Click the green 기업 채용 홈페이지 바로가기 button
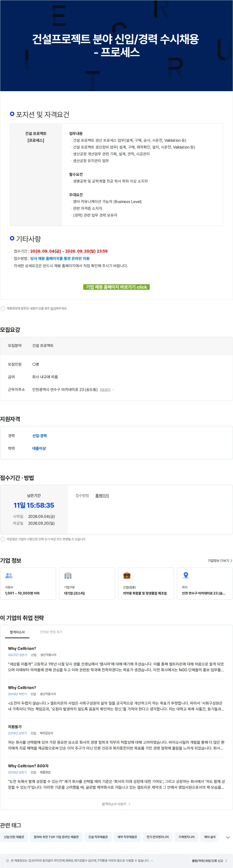Viewport: 233px width, 868px height. pyautogui.click(x=116, y=287)
